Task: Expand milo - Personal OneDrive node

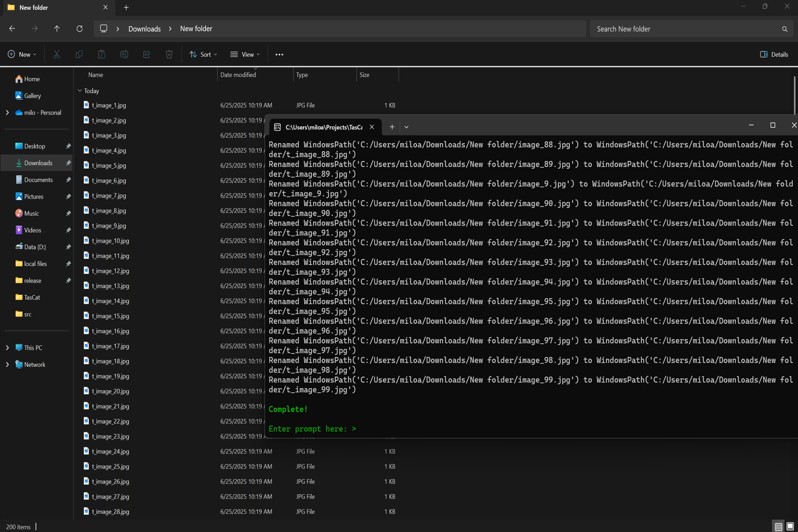Action: [7, 113]
